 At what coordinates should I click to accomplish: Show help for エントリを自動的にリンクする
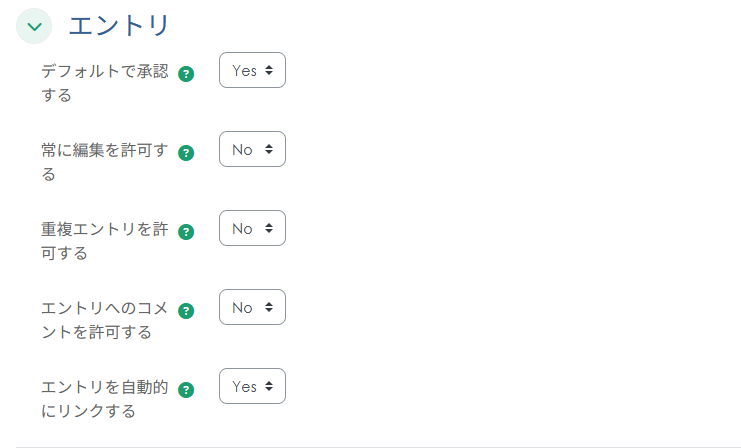tap(185, 390)
